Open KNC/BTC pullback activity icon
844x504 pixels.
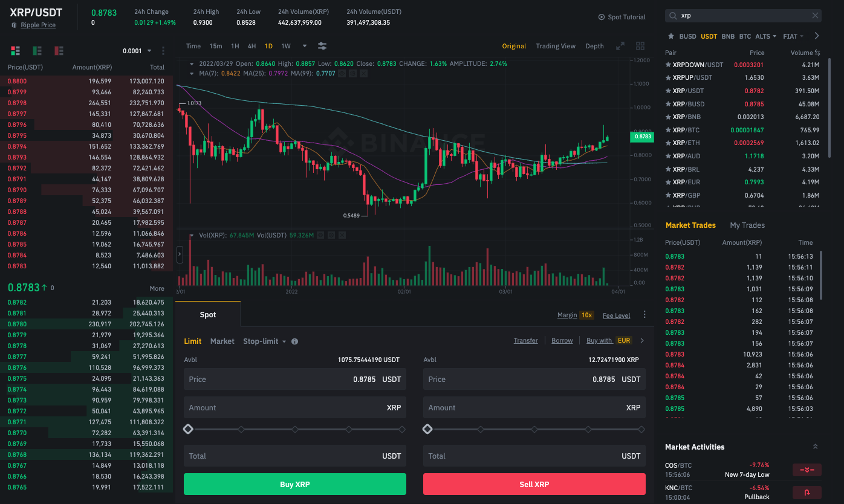807,492
